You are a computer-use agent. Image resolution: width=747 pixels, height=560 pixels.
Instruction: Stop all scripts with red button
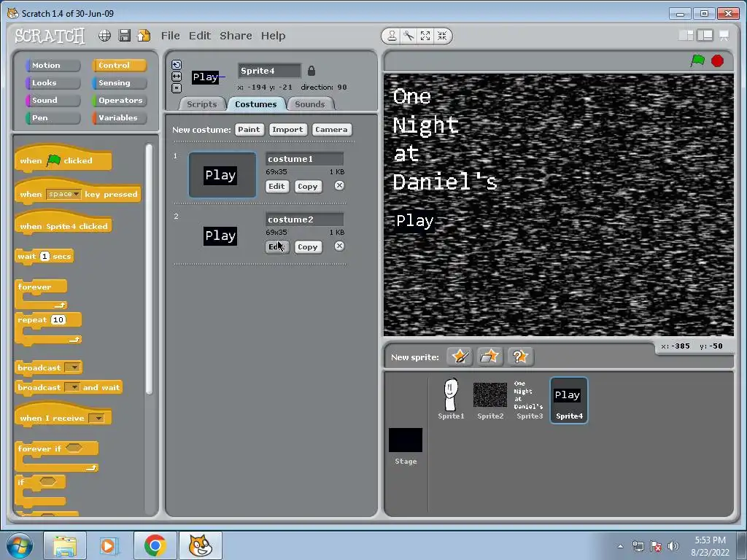click(x=718, y=61)
